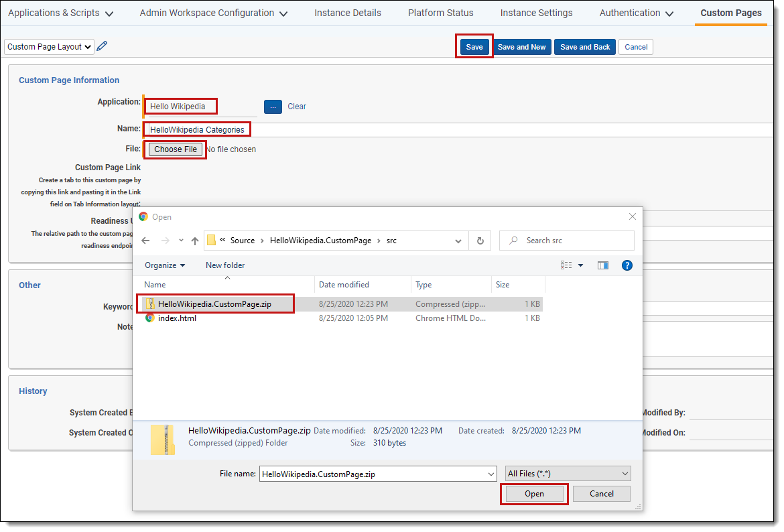Image resolution: width=784 pixels, height=532 pixels.
Task: Switch to the Platform Status tab
Action: [440, 13]
